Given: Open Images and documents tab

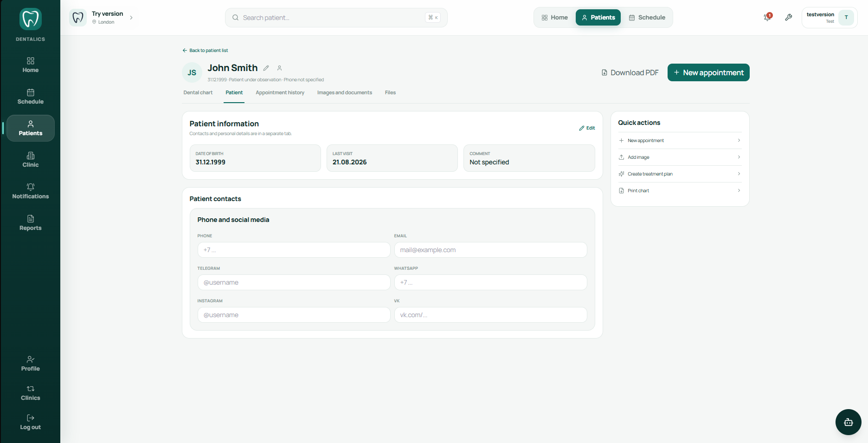Looking at the screenshot, I should [x=345, y=92].
